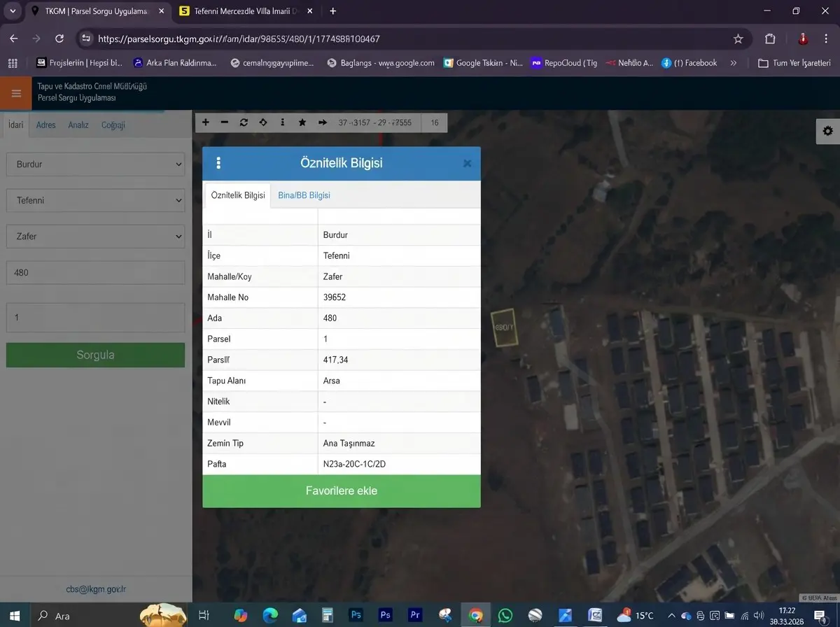This screenshot has width=840, height=627.
Task: Click the Favorilere ekle button
Action: (342, 491)
